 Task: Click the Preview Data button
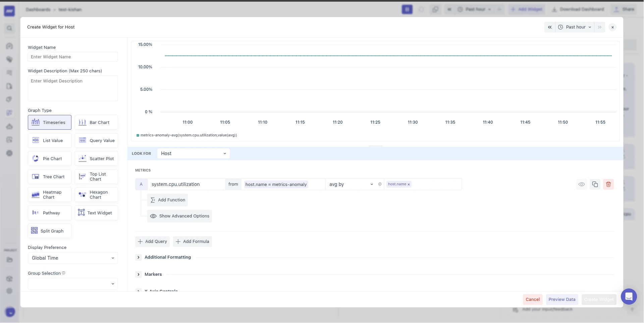[x=562, y=300]
